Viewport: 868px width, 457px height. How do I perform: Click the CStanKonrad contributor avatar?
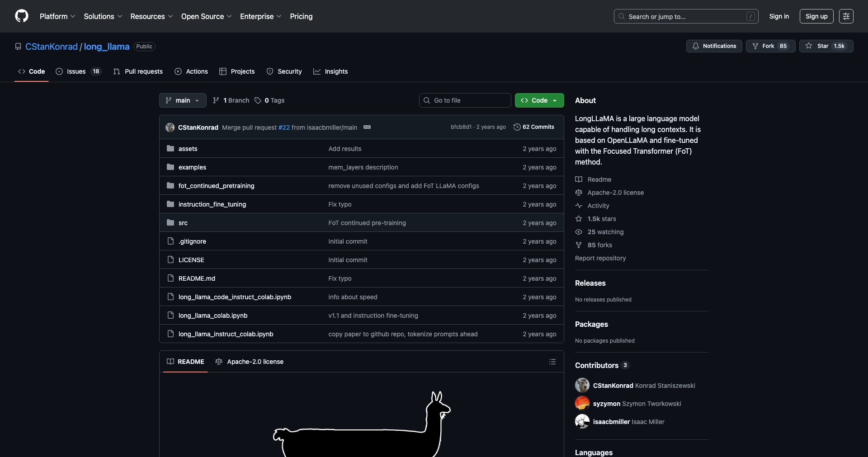click(582, 385)
